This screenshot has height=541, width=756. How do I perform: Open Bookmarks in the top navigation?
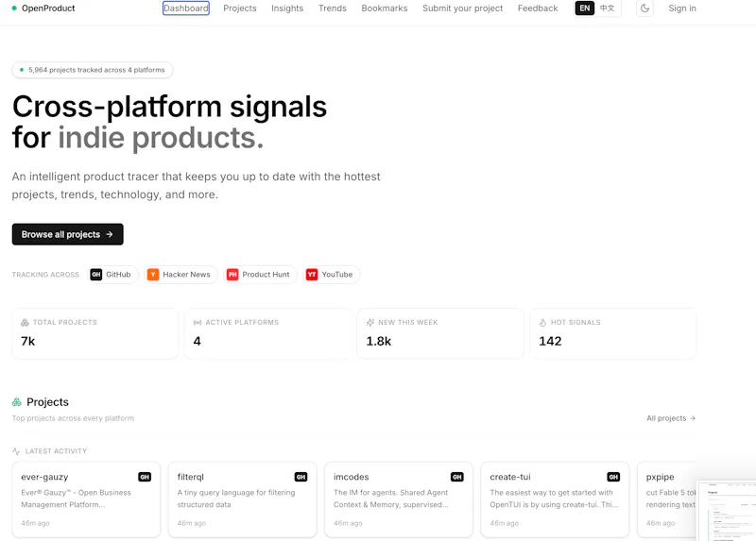click(385, 8)
